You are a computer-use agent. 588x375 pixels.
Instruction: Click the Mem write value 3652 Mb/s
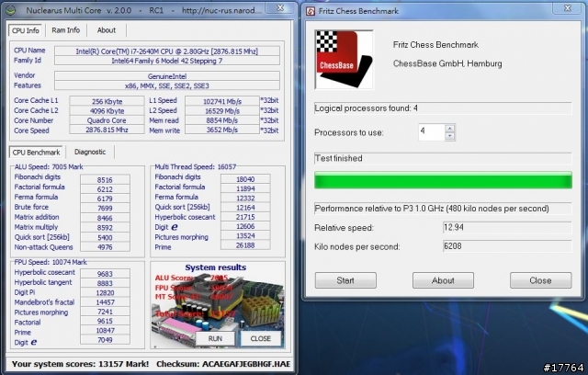point(222,130)
